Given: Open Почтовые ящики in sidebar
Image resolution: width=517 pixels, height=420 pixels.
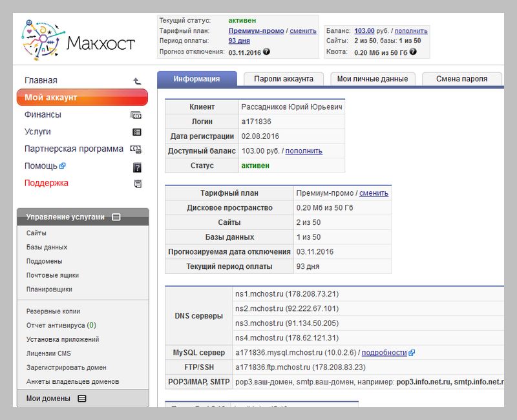Looking at the screenshot, I should pos(52,275).
